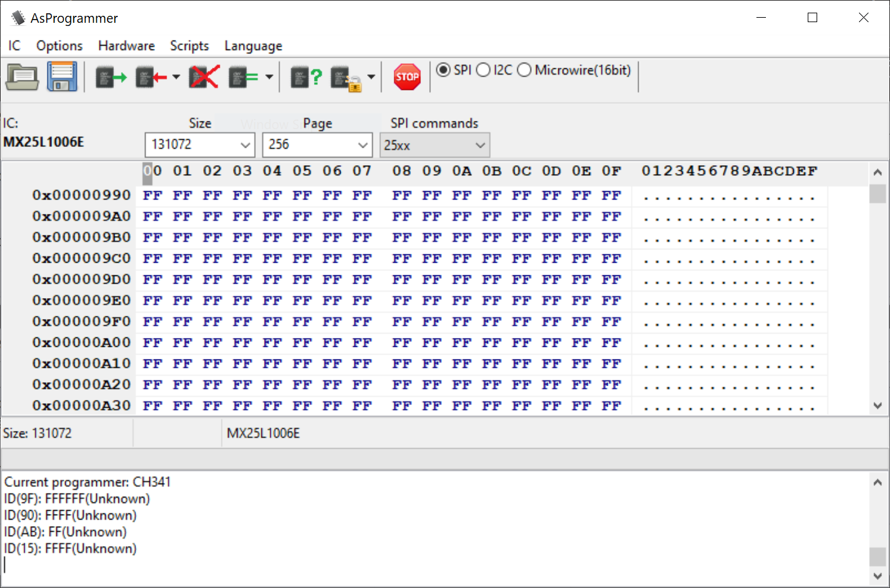Open the Hardware menu

tap(127, 46)
